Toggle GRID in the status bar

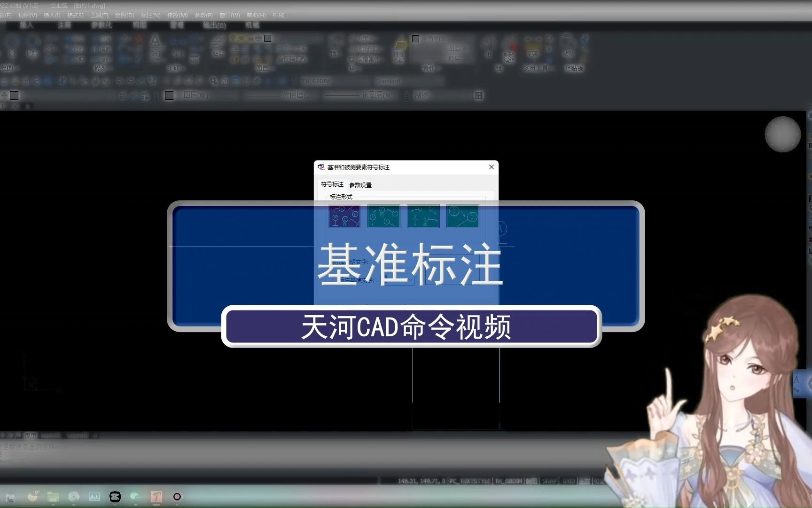click(569, 481)
